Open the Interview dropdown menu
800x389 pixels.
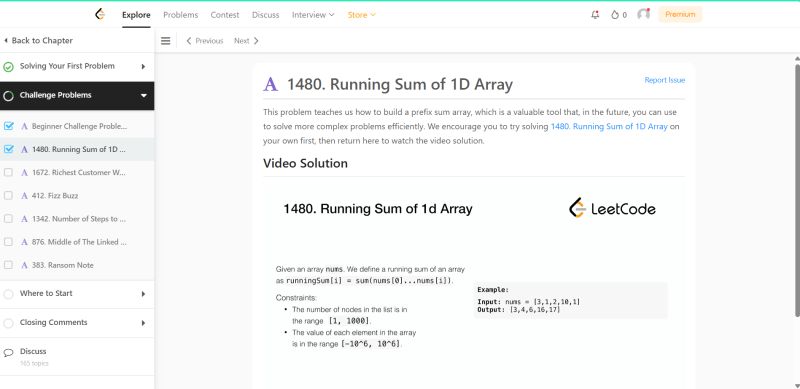(313, 15)
